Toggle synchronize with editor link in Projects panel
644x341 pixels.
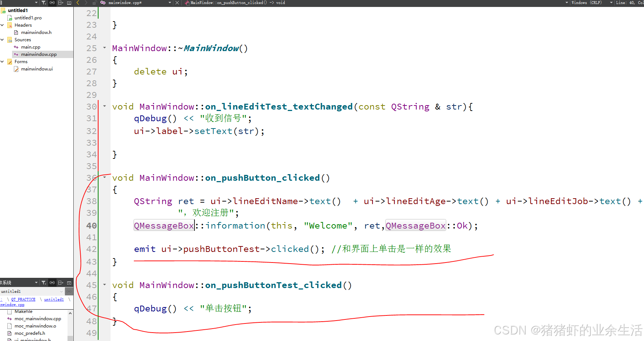[x=52, y=3]
